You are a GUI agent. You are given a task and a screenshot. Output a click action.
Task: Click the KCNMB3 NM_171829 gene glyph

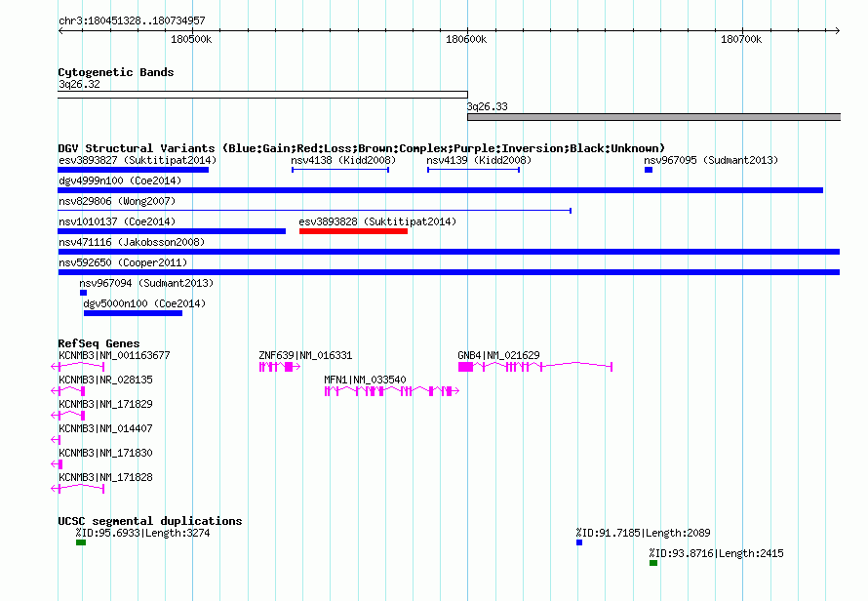pyautogui.click(x=67, y=416)
